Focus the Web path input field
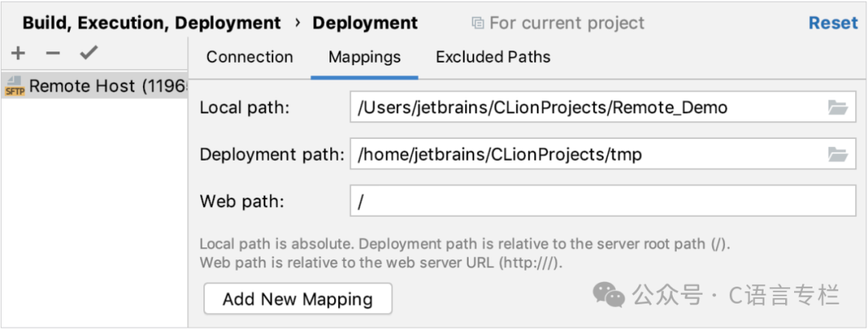 603,202
